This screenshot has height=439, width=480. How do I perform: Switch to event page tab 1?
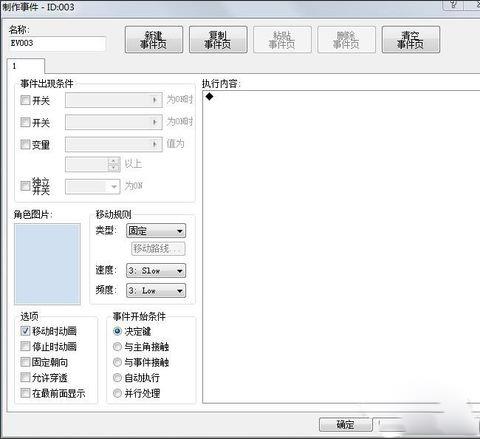25,66
